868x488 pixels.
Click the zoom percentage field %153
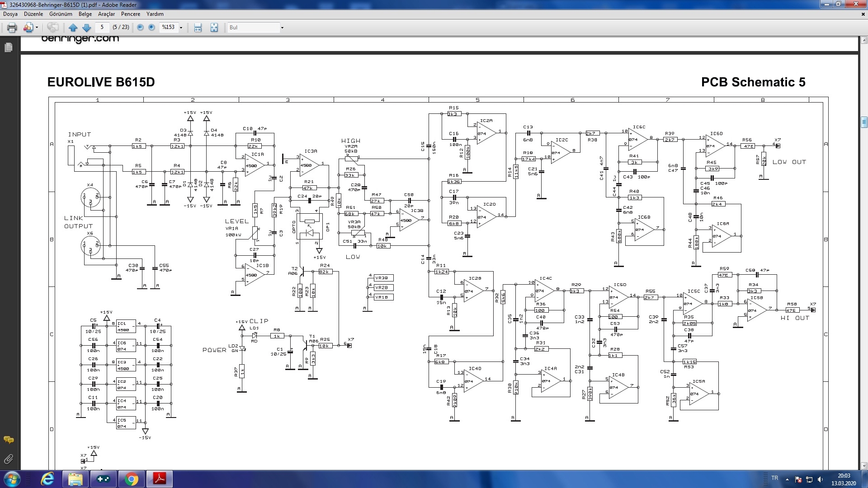tap(169, 28)
